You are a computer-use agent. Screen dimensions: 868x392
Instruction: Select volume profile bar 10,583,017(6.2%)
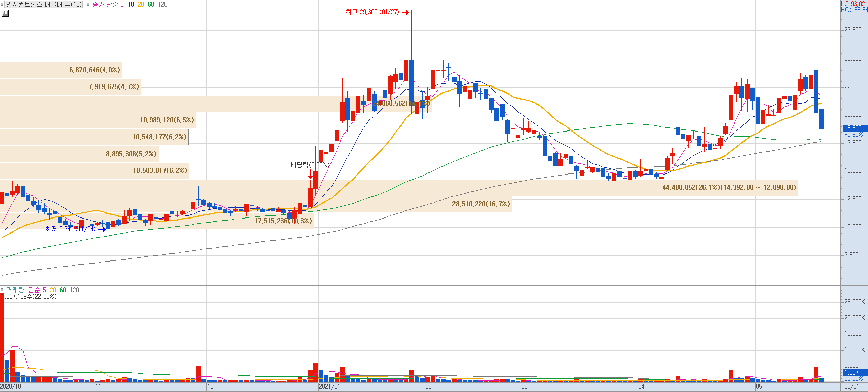(x=95, y=171)
